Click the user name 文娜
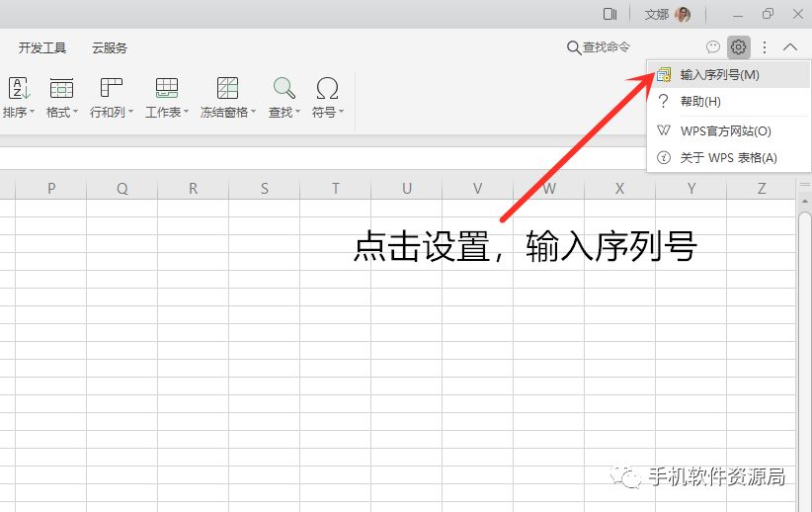Image resolution: width=812 pixels, height=512 pixels. [657, 15]
